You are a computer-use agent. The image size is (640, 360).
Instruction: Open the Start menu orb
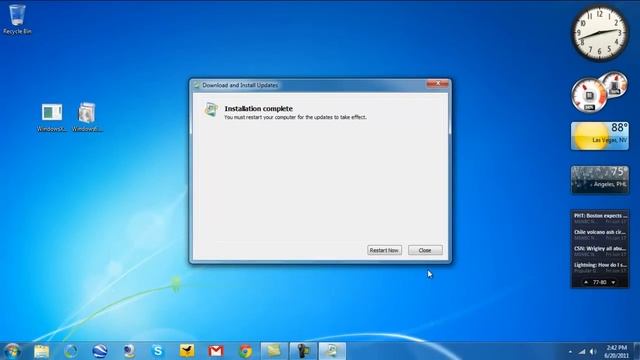tap(12, 351)
